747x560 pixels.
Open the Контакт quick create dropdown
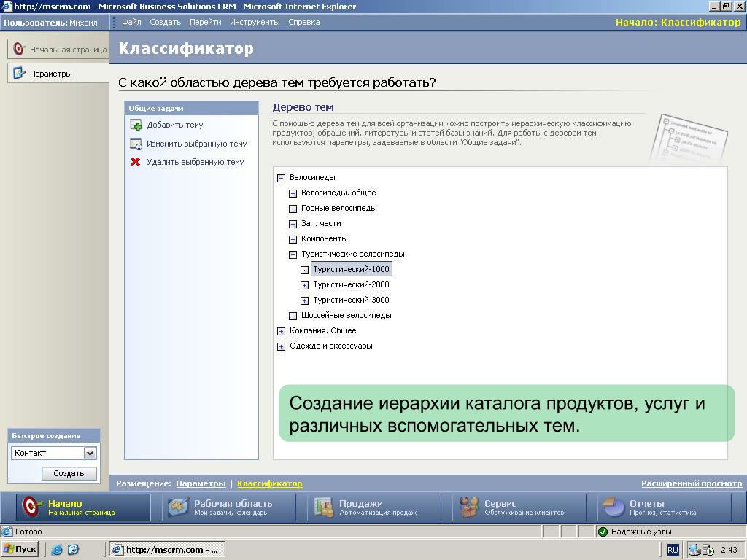(90, 453)
